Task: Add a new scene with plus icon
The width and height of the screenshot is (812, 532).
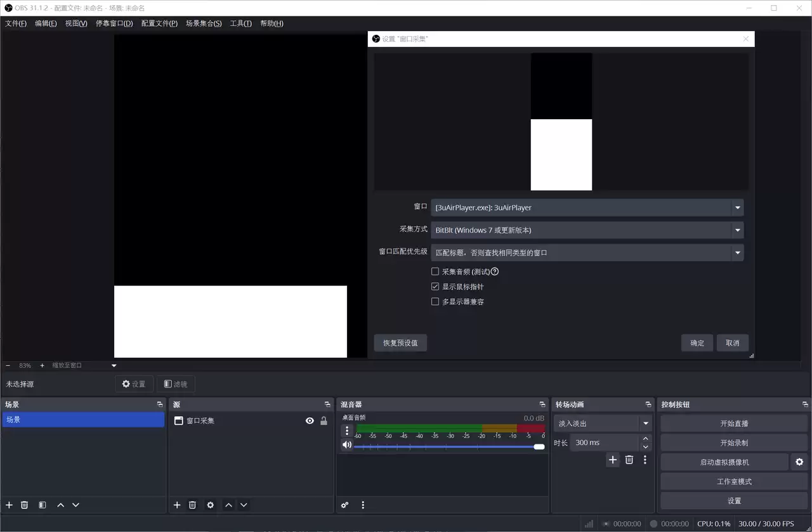Action: pyautogui.click(x=9, y=505)
